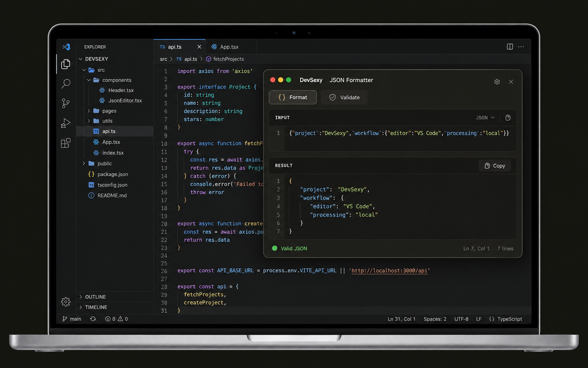588x368 pixels.
Task: Click Spaces: 2 indentation setting
Action: click(435, 319)
